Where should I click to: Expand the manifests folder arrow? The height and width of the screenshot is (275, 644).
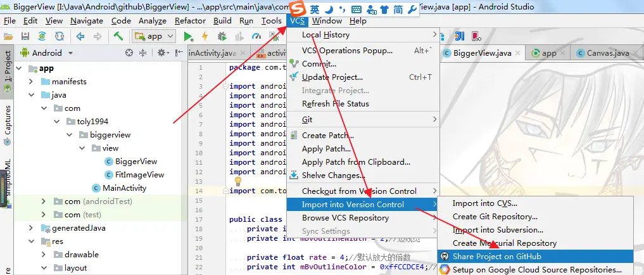[31, 82]
